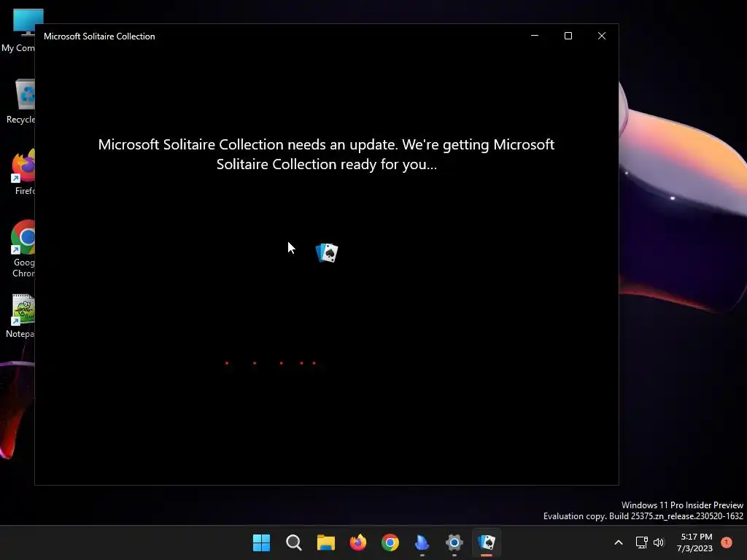This screenshot has width=747, height=560.
Task: Select Notepad++ desktop shortcut
Action: [20, 316]
